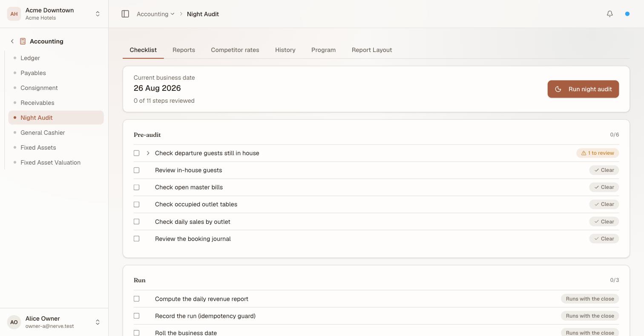Tick the Roll the business date checkbox

[x=136, y=333]
